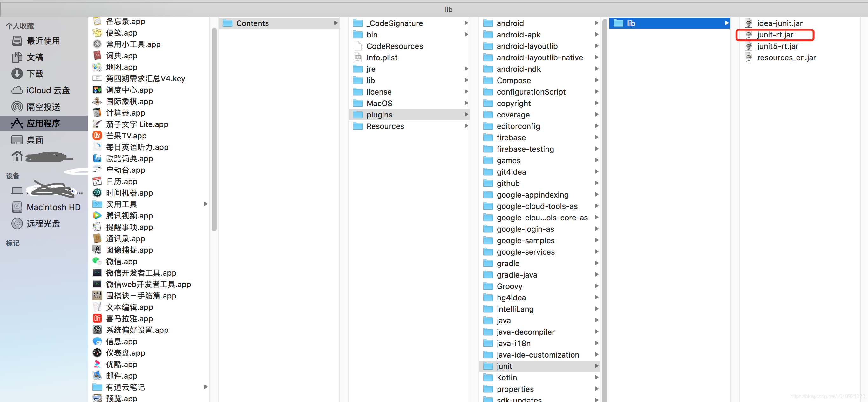Click the Tencent Video app icon
Screen dimensions: 868x402
[x=97, y=216]
